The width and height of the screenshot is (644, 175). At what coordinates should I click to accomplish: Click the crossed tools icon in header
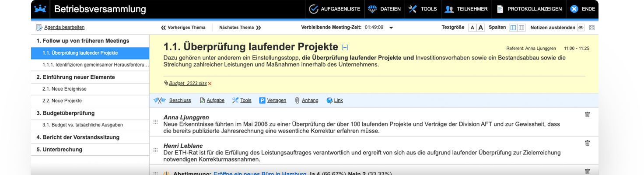(x=413, y=9)
